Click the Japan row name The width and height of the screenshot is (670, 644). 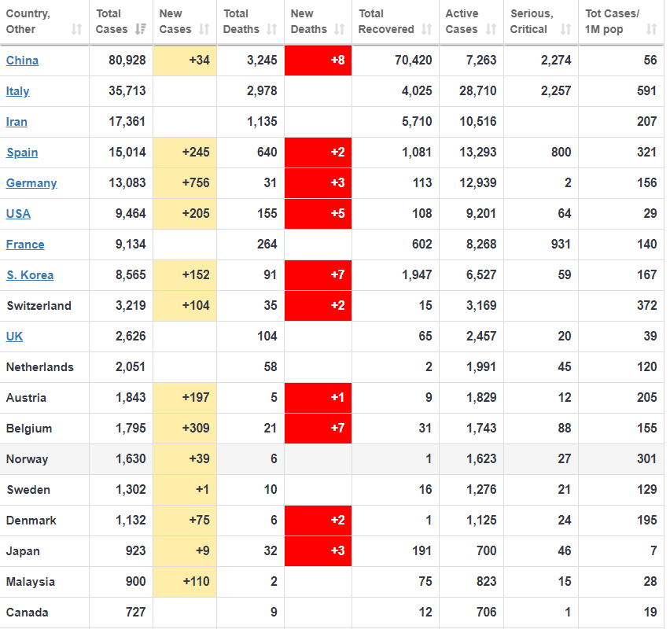pos(23,551)
